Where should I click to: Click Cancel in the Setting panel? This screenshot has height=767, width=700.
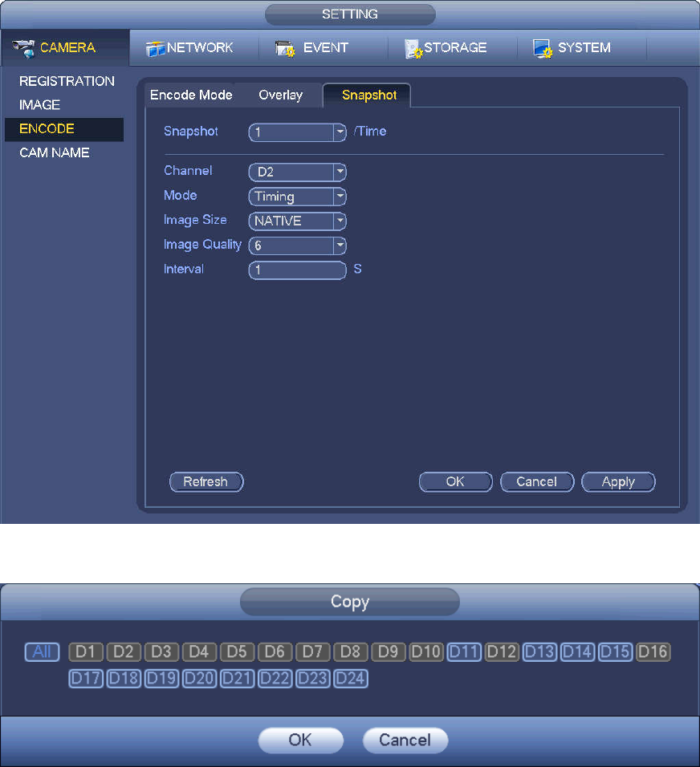coord(537,482)
